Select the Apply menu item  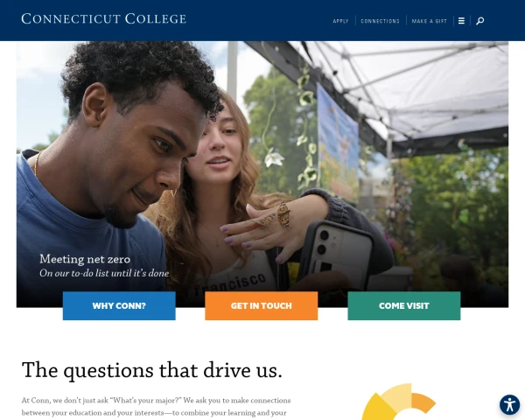340,21
